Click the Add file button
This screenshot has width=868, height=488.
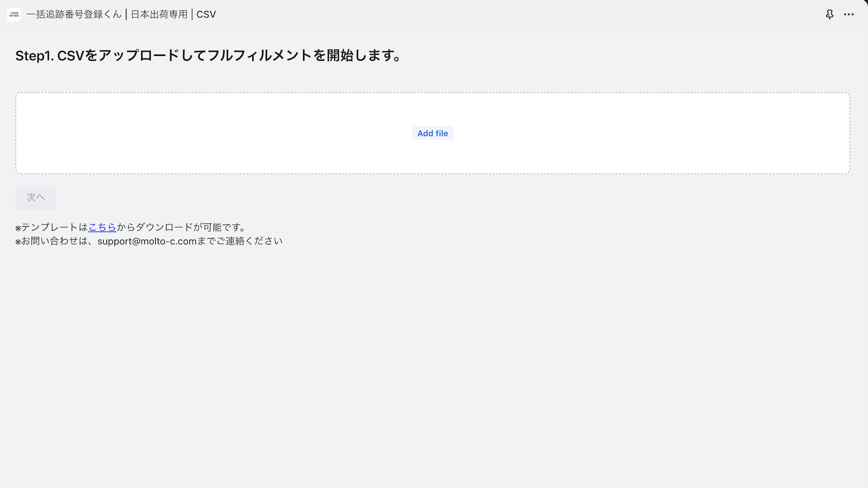coord(432,133)
